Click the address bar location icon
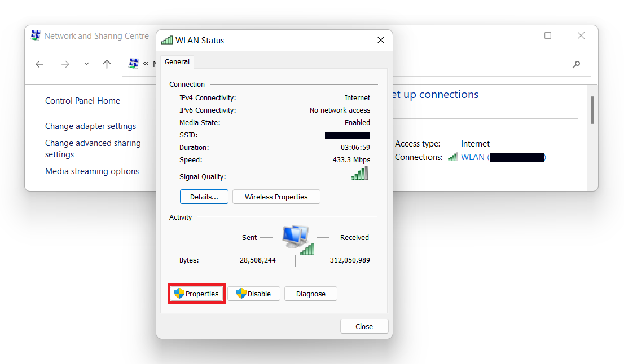Viewport: 624px width, 364px height. click(134, 64)
